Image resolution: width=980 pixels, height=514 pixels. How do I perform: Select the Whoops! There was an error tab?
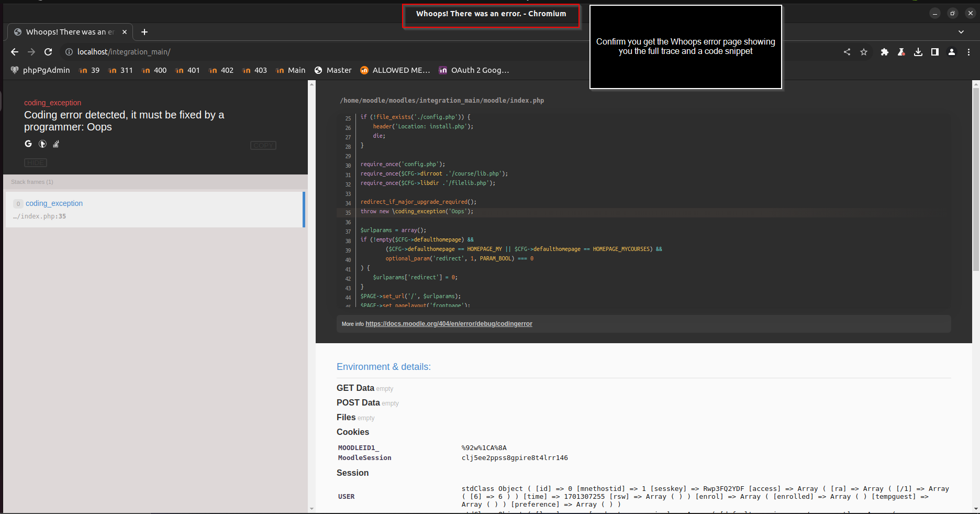(x=70, y=32)
